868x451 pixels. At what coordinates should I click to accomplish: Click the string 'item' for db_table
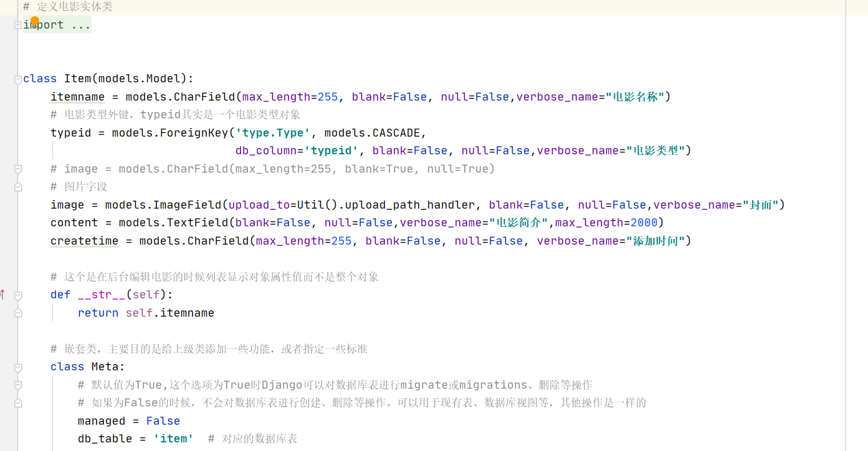174,438
